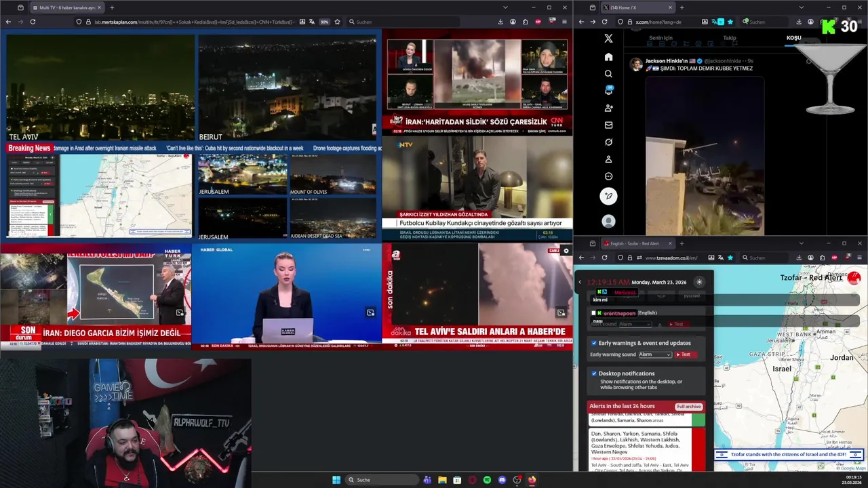
Task: Open downloads icon in X browser window
Action: [799, 22]
